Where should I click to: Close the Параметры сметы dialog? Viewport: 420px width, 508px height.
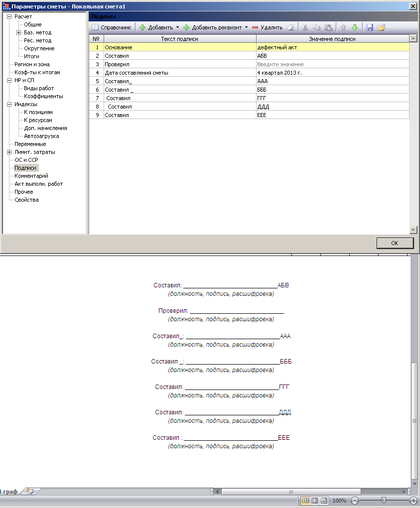tap(413, 6)
